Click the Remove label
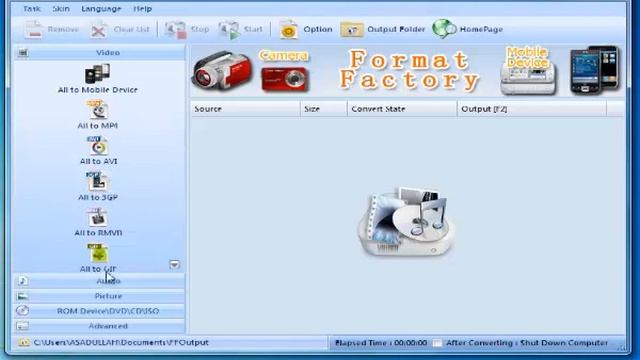640x360 pixels. tap(63, 29)
